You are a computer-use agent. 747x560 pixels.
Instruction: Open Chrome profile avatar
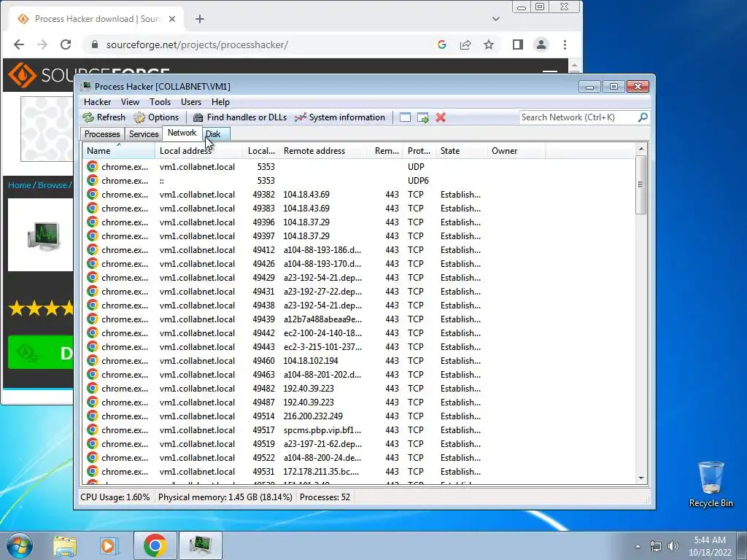[541, 44]
